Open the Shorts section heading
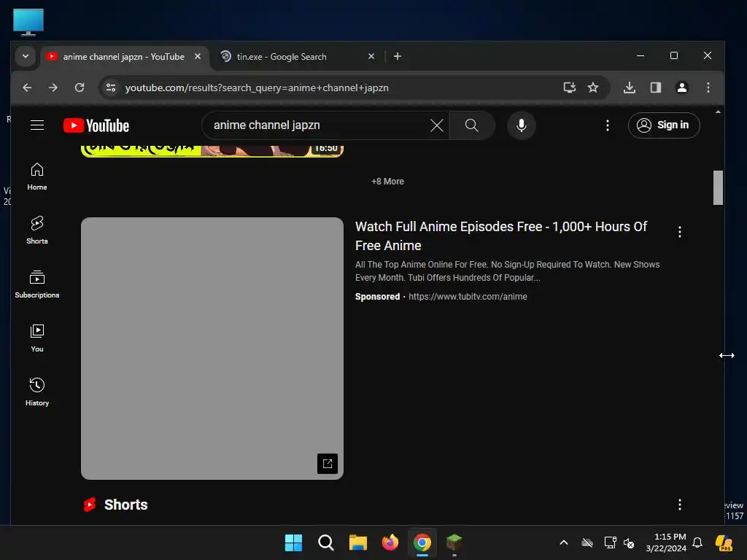 [125, 505]
